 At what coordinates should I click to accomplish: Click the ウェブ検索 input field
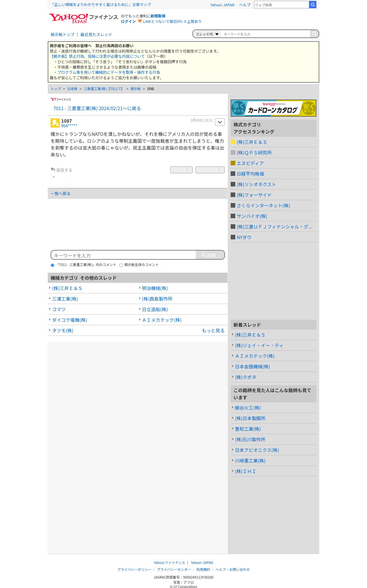coord(282,5)
